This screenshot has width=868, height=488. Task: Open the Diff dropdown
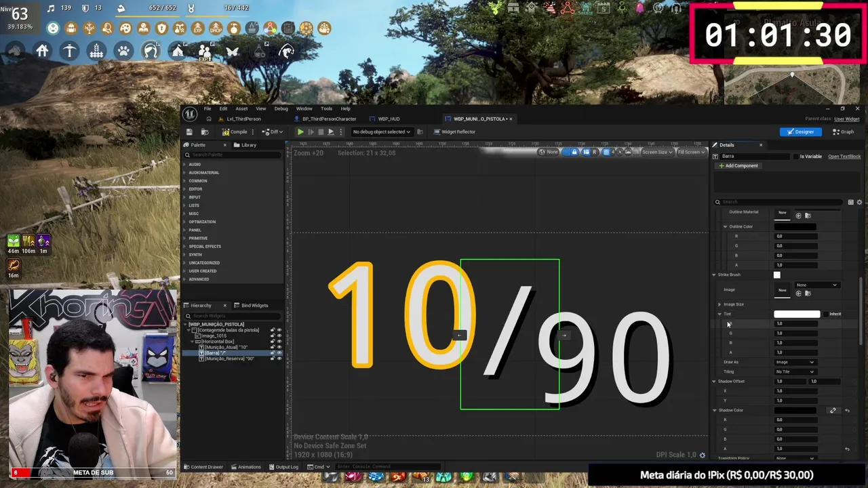point(273,132)
